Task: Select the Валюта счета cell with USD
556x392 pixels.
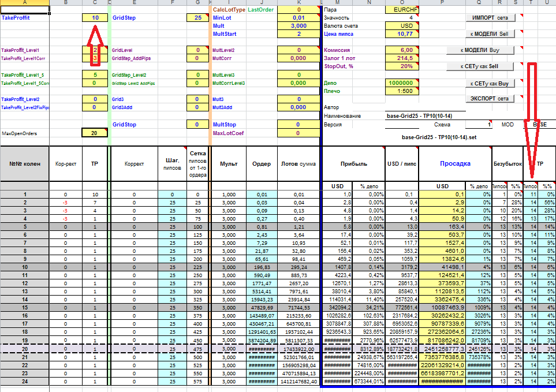Action: [402, 26]
